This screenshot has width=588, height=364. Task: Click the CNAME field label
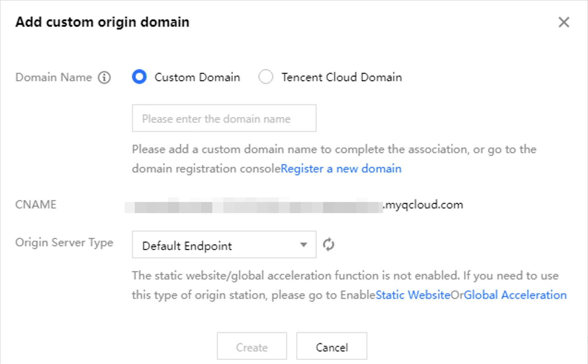click(x=36, y=205)
